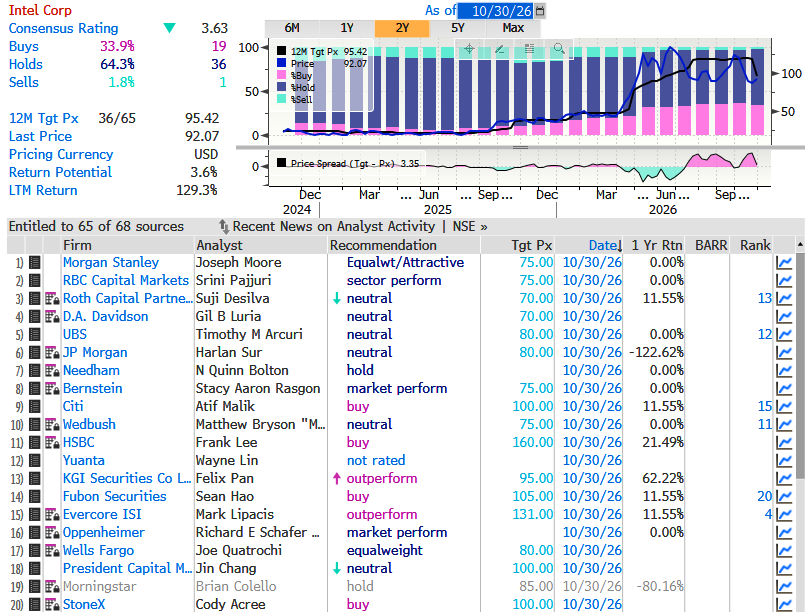Sort the table by Tgt Px column
806x612 pixels.
point(532,246)
